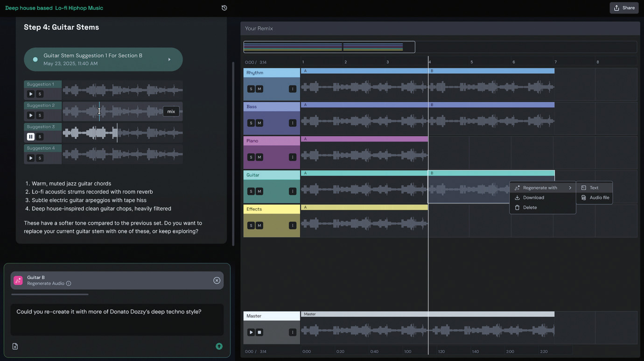Expand the Guitar Stem Suggestion 1 header arrow
Viewport: 644px width, 361px height.
(169, 60)
